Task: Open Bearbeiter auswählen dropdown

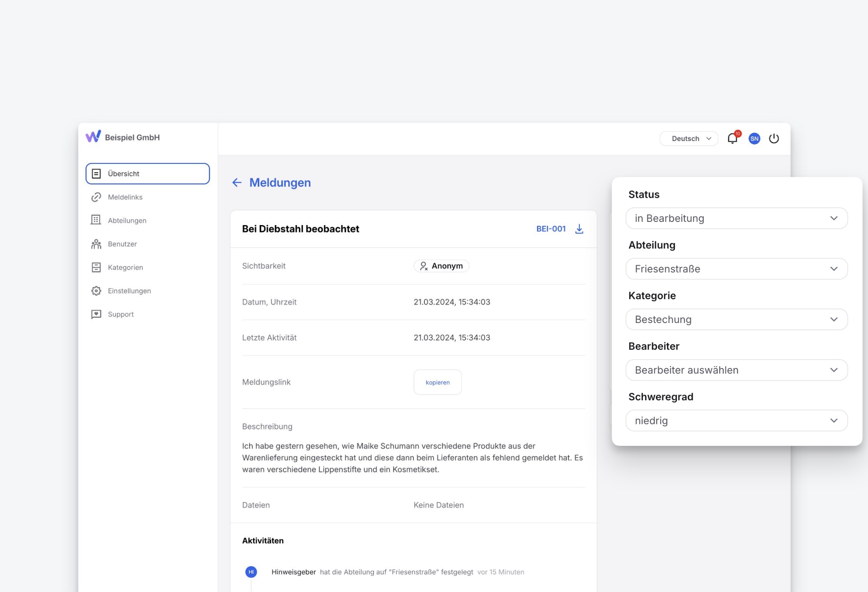Action: 736,370
